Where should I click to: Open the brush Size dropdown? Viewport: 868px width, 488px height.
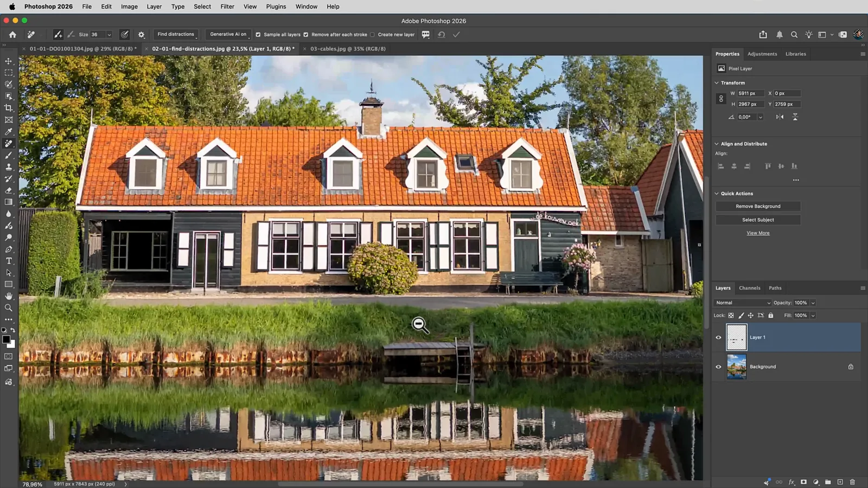[x=109, y=34]
